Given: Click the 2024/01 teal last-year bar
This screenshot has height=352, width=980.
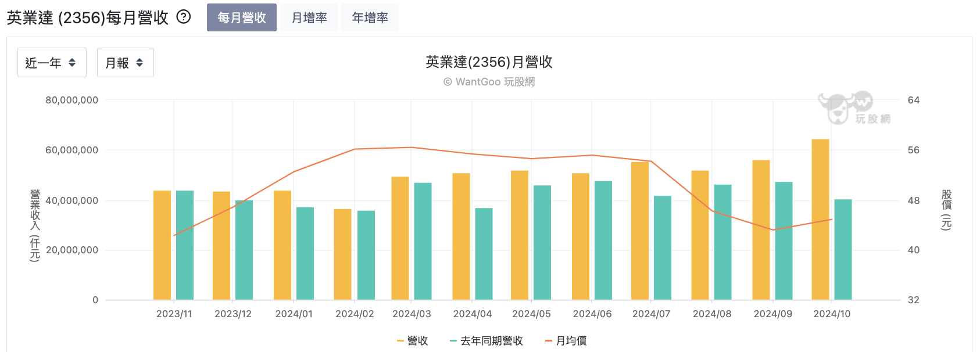Looking at the screenshot, I should coord(305,254).
